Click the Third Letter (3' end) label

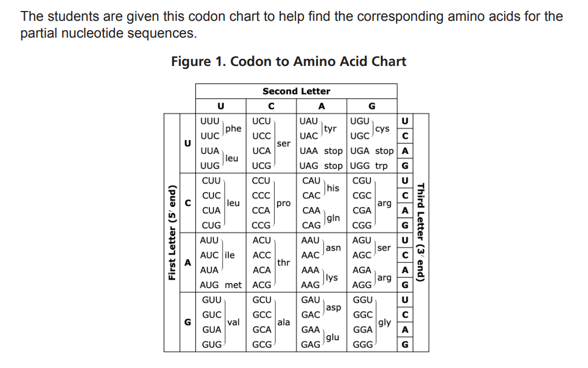[421, 233]
